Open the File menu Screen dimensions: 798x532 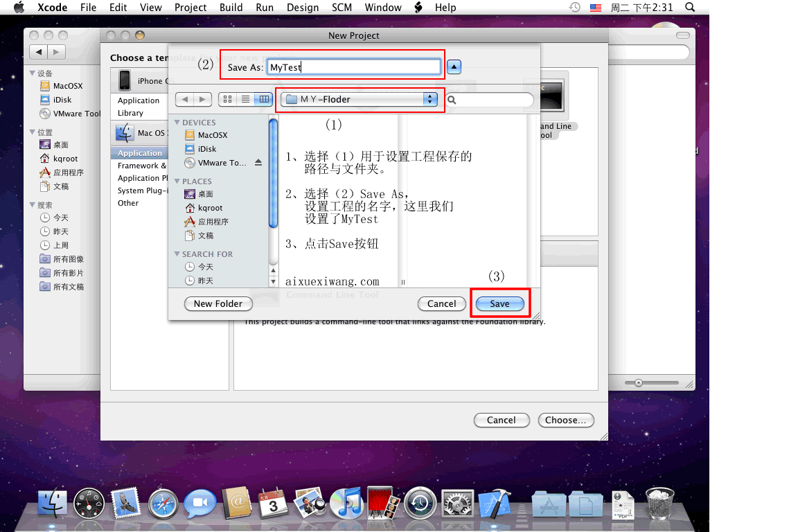pyautogui.click(x=88, y=7)
